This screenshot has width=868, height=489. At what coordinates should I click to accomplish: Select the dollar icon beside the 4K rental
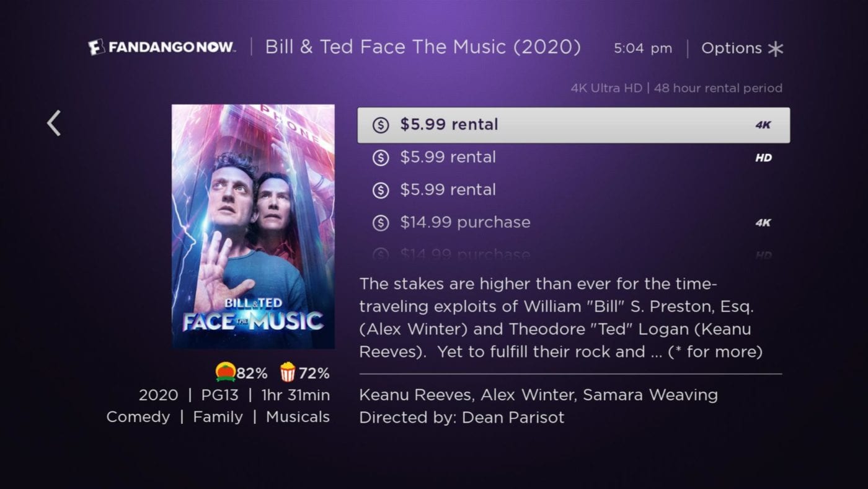[x=381, y=124]
